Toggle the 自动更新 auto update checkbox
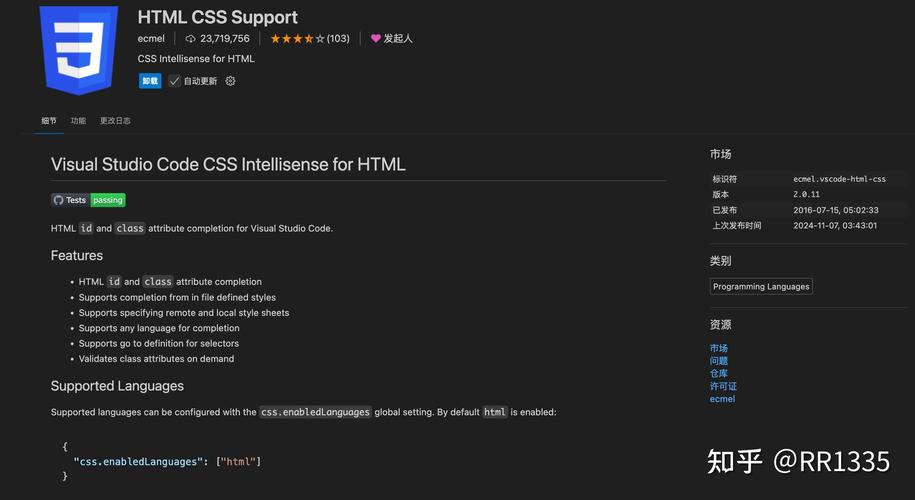915x500 pixels. [x=174, y=81]
